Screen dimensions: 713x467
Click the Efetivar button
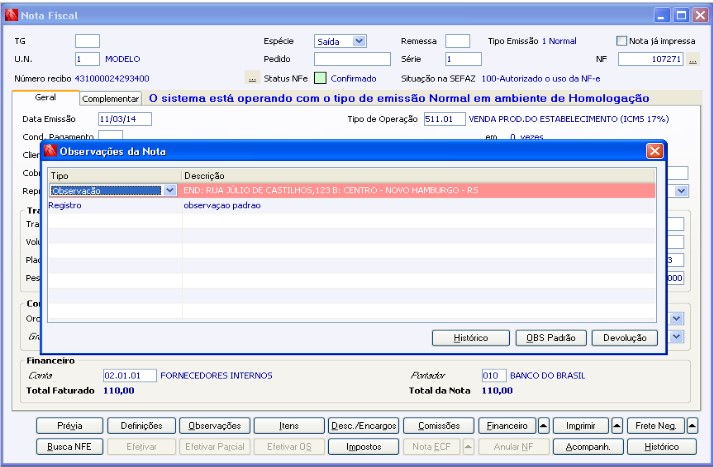coord(141,447)
